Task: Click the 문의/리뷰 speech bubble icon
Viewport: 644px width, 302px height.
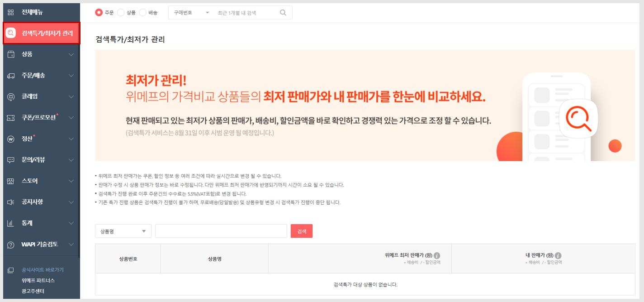Action: click(11, 160)
